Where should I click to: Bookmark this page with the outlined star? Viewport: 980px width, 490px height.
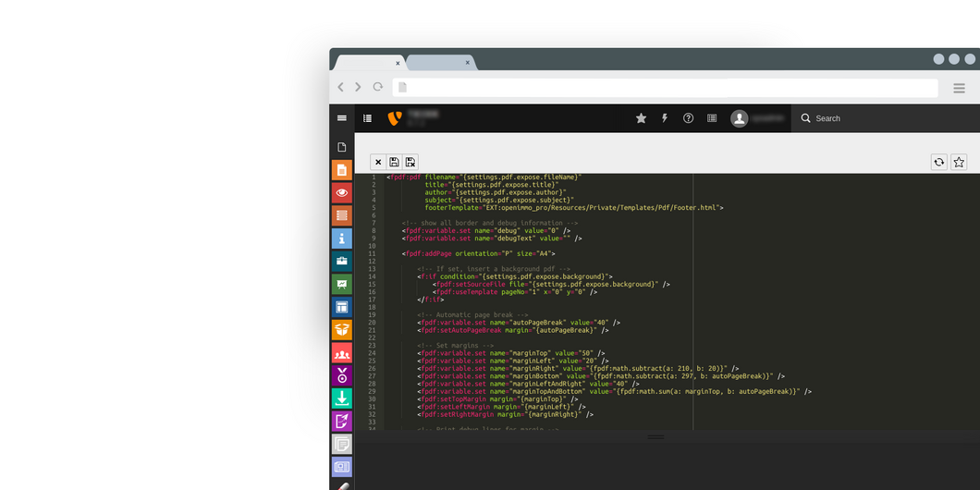(x=959, y=163)
